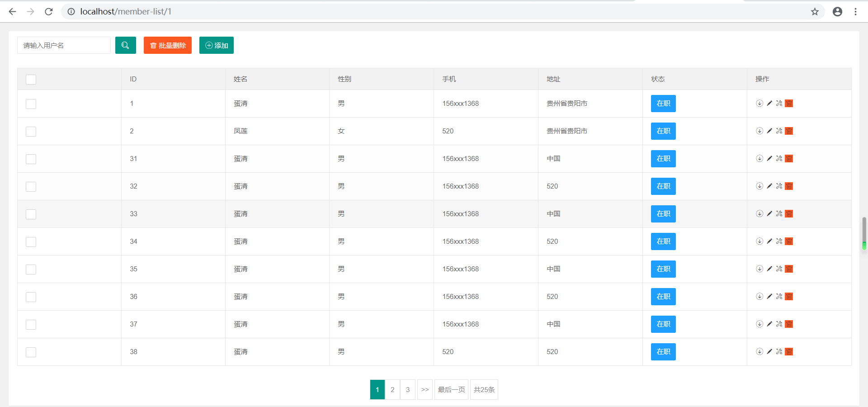Click the name 凤莲 in row 2
Image resolution: width=868 pixels, height=407 pixels.
pyautogui.click(x=241, y=131)
